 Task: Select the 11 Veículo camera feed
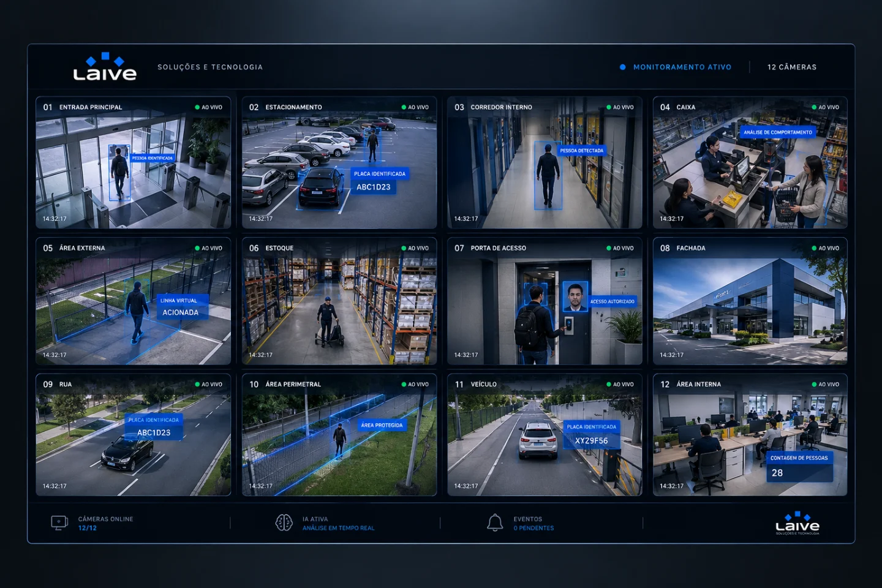click(x=545, y=435)
